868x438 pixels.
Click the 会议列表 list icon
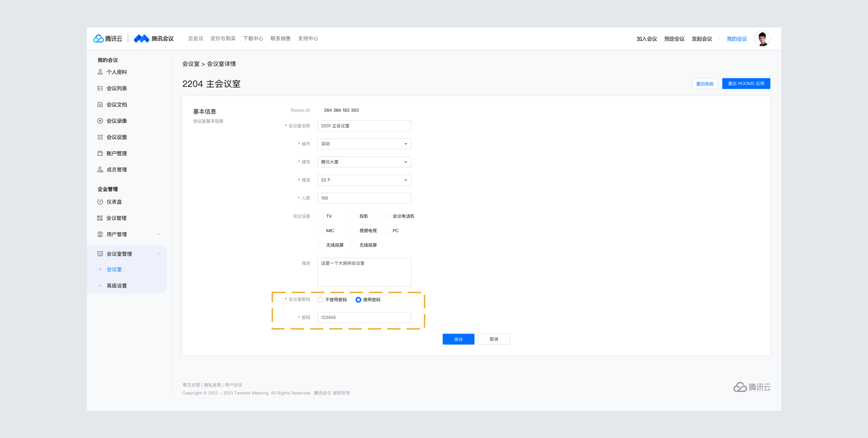[100, 88]
